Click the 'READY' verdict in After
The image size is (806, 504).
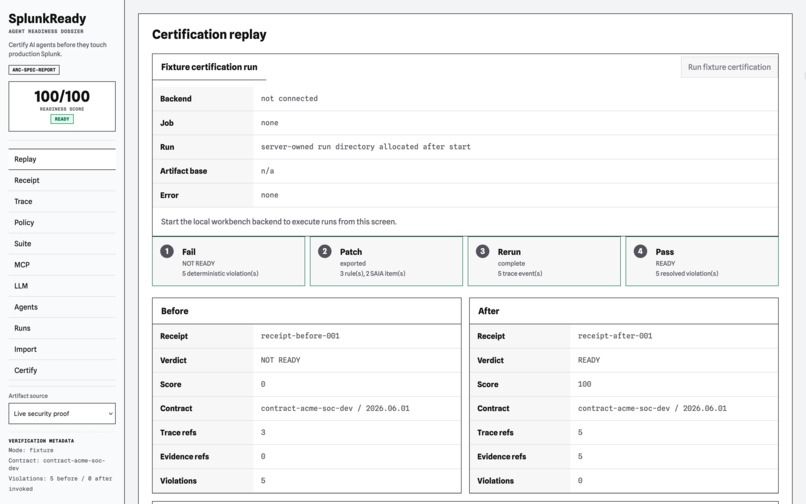click(x=589, y=360)
